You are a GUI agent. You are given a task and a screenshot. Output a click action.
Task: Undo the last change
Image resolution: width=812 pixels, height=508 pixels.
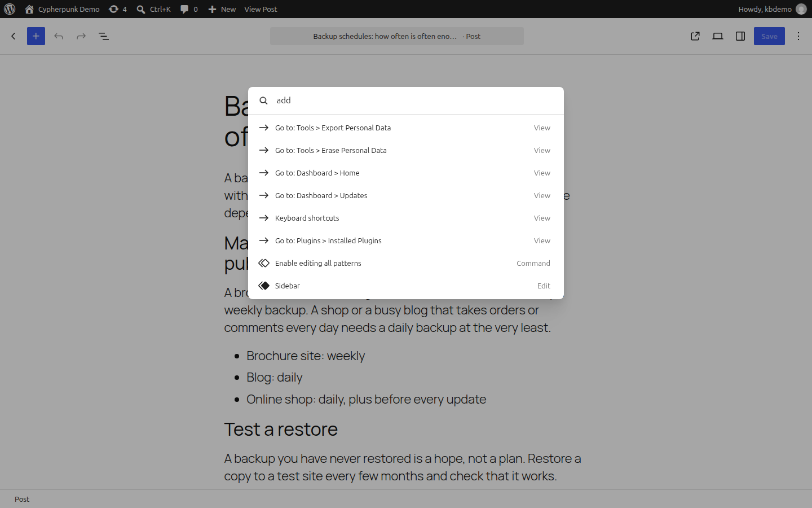pos(59,36)
